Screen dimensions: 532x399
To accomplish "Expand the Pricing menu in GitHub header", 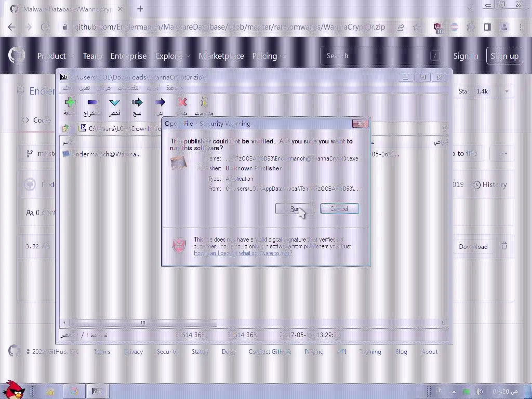I will coord(268,56).
